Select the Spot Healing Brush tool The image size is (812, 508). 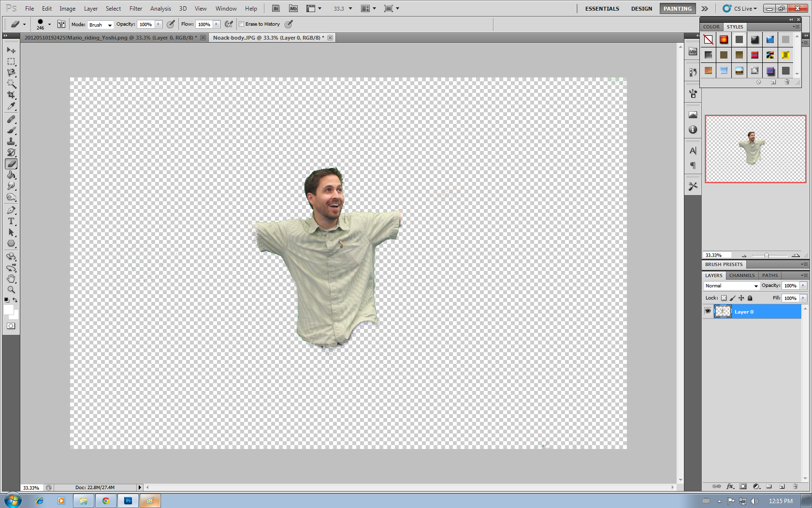[11, 119]
